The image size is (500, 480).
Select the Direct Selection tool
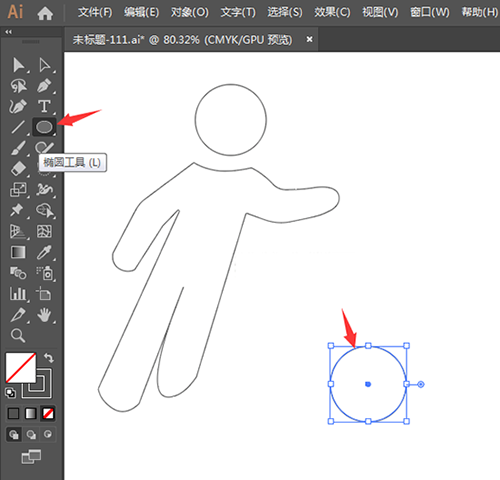(44, 65)
